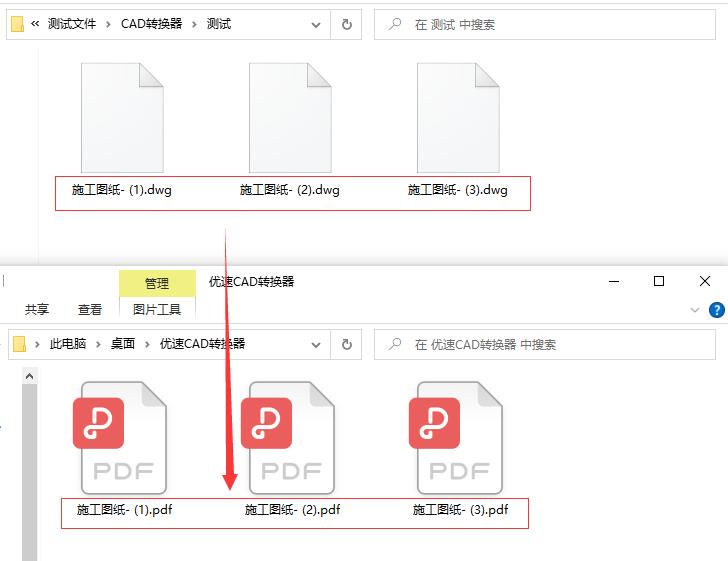Show hidden path via « breadcrumb arrows
This screenshot has height=561, width=728.
tap(35, 24)
